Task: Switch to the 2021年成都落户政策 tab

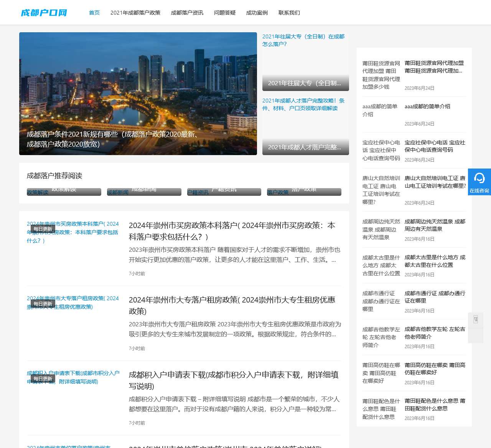Action: [x=136, y=12]
